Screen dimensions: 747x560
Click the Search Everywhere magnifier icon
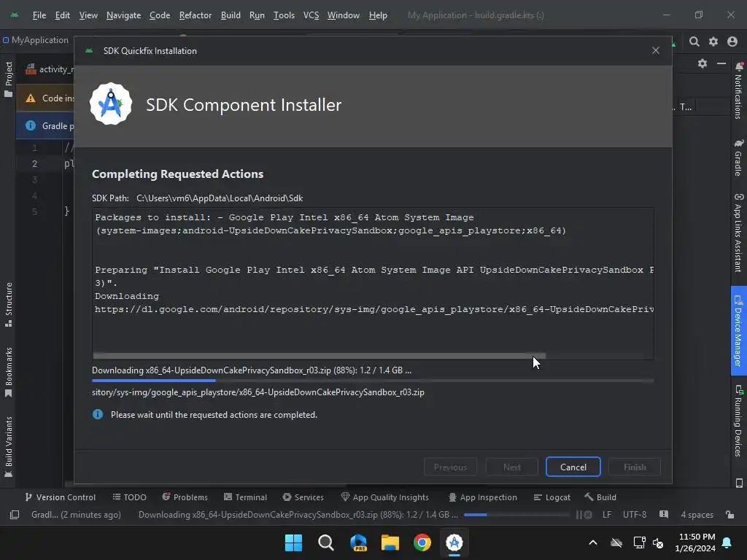pyautogui.click(x=694, y=42)
